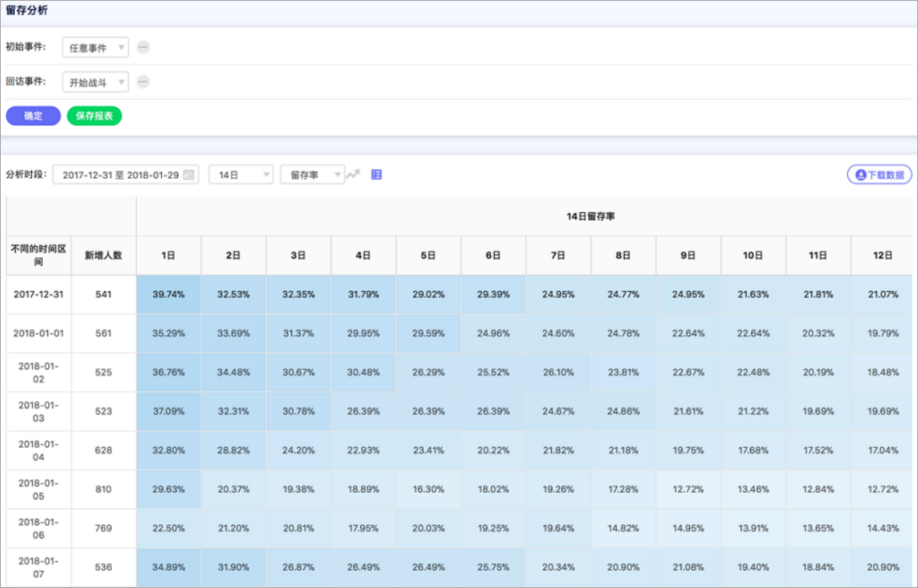Click the 29.63% retention cell
Screen dimensions: 918x588
[169, 489]
